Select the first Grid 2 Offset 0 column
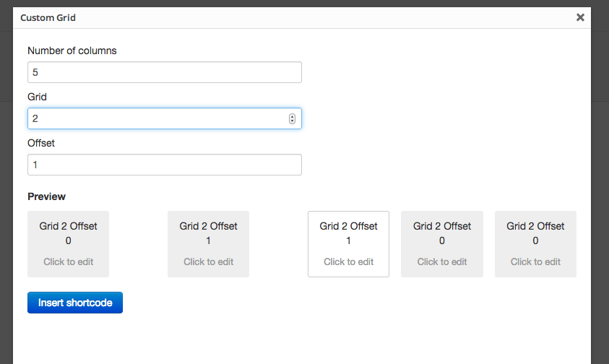This screenshot has height=364, width=609. 69,244
